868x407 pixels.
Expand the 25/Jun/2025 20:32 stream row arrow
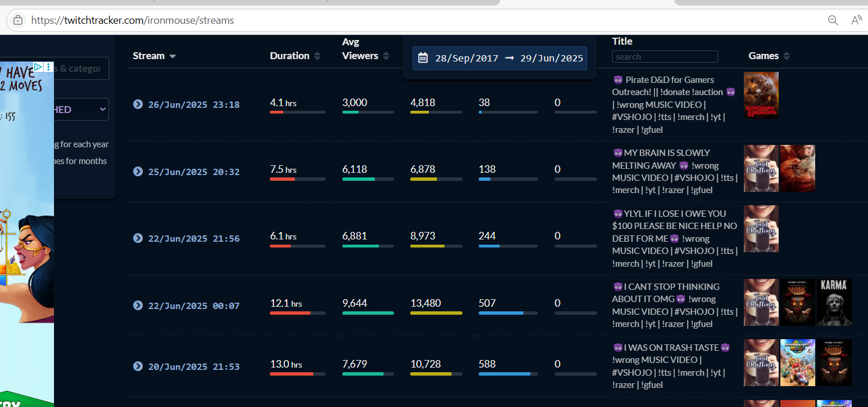138,172
